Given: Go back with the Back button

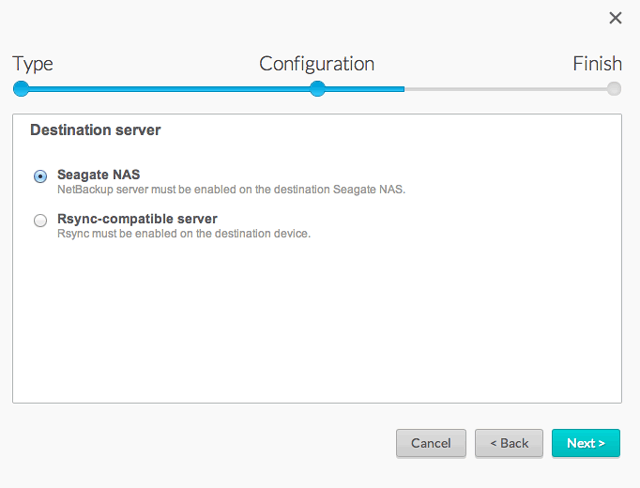Looking at the screenshot, I should (x=509, y=443).
